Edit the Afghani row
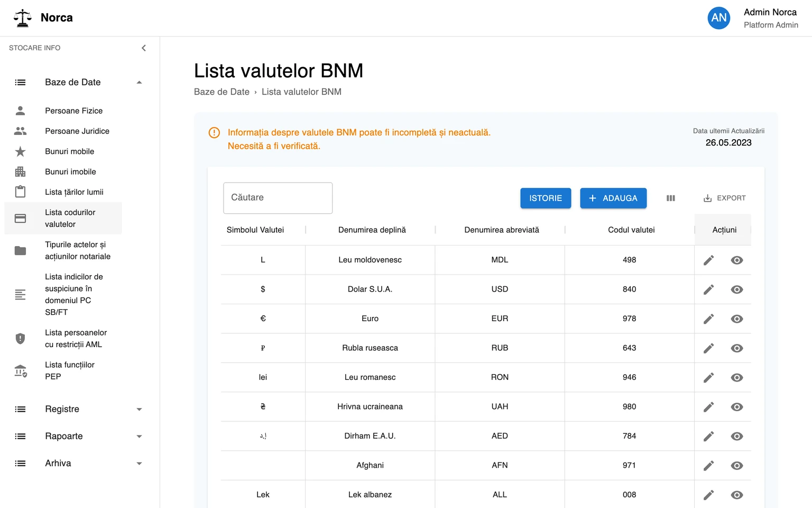Viewport: 812px width, 508px height. coord(709,466)
